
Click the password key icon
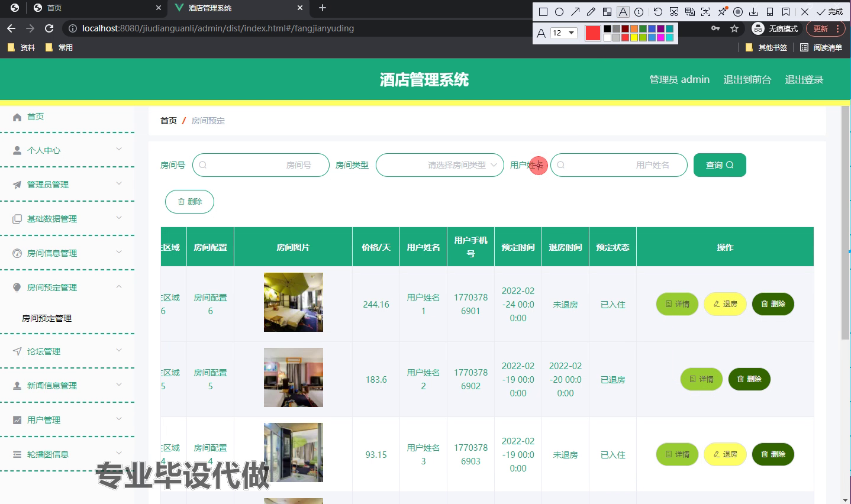[x=715, y=28]
